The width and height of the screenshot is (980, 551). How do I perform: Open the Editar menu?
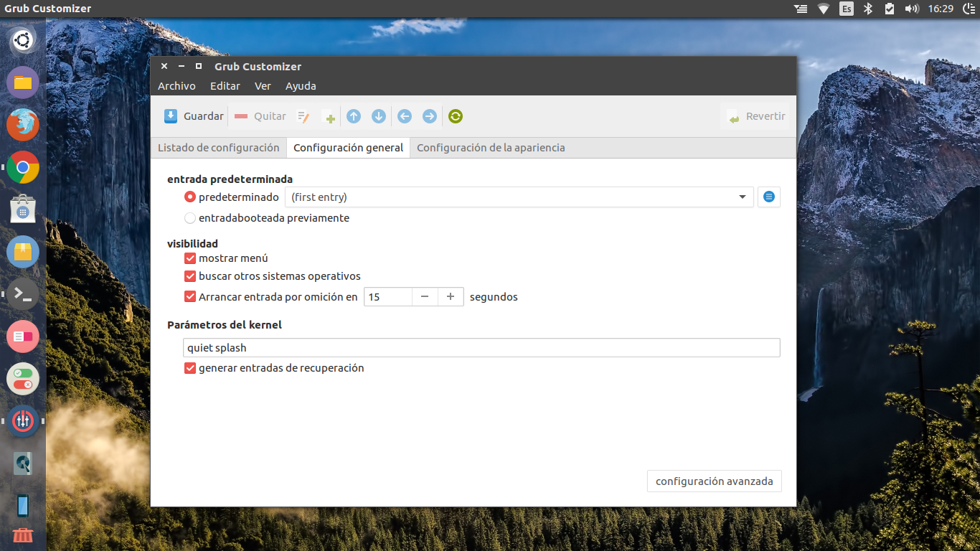pos(225,86)
